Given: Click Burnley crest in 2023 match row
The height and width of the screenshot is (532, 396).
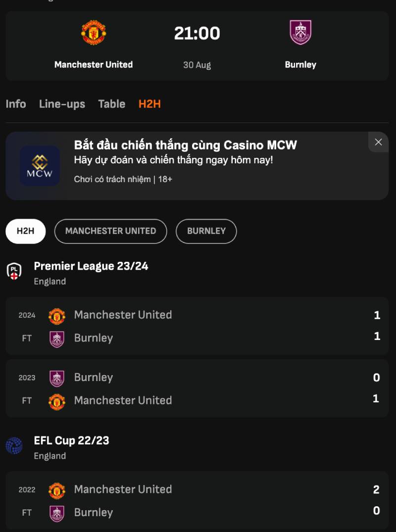Looking at the screenshot, I should click(57, 378).
